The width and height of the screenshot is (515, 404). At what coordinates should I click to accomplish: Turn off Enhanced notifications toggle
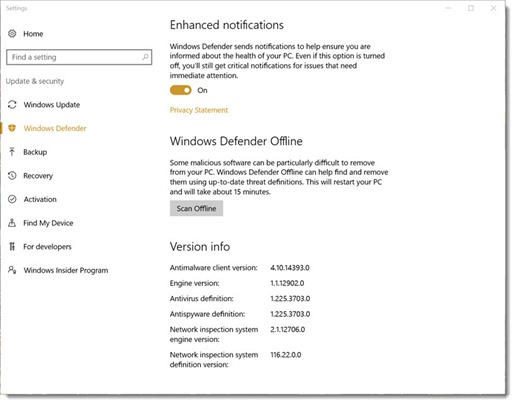181,90
